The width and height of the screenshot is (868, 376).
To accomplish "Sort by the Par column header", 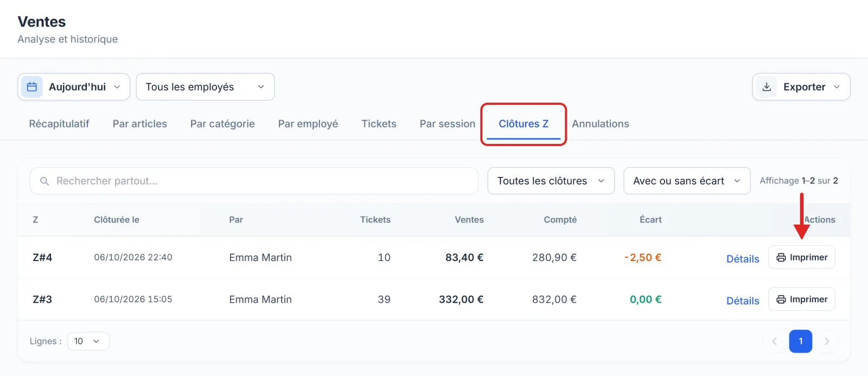I will click(x=236, y=220).
